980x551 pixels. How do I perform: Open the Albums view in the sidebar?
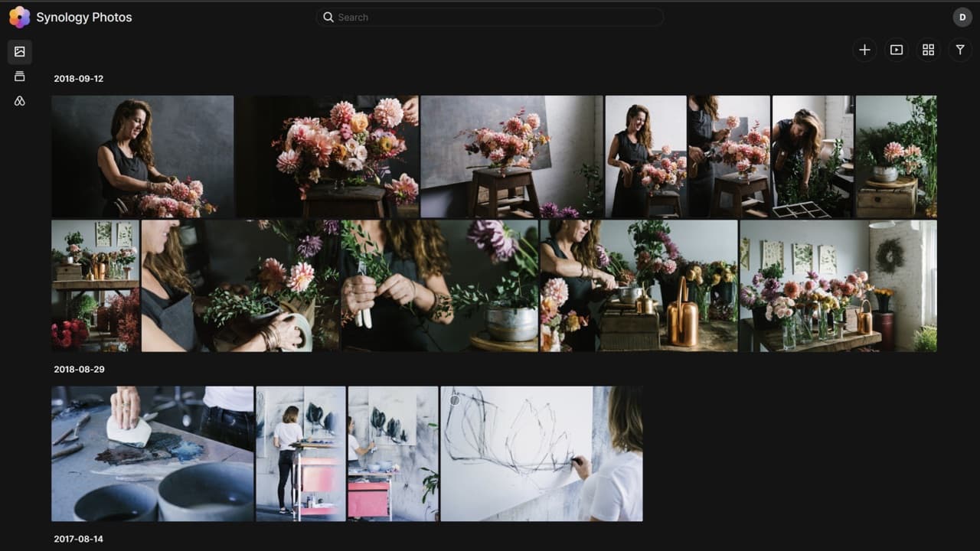19,76
